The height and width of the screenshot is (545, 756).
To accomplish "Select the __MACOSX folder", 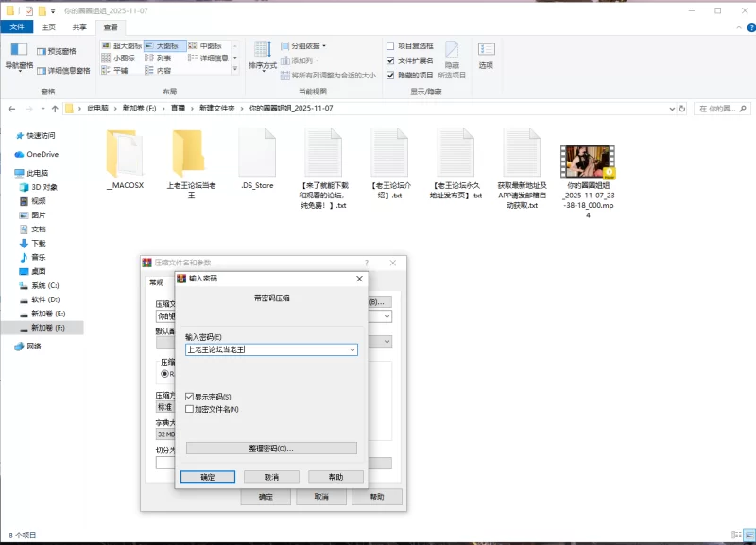I will click(125, 159).
